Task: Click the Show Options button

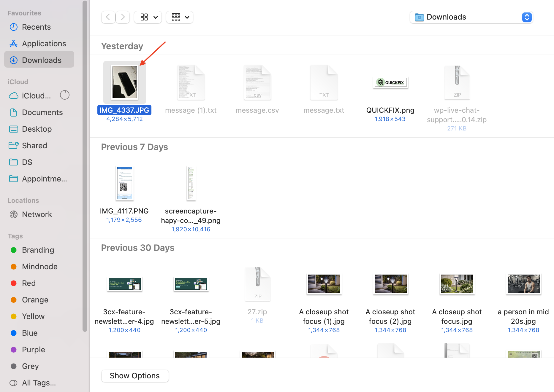Action: 135,376
